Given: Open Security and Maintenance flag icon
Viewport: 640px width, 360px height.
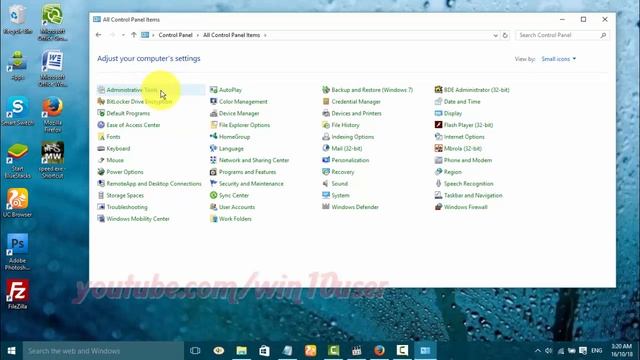Looking at the screenshot, I should (x=213, y=184).
